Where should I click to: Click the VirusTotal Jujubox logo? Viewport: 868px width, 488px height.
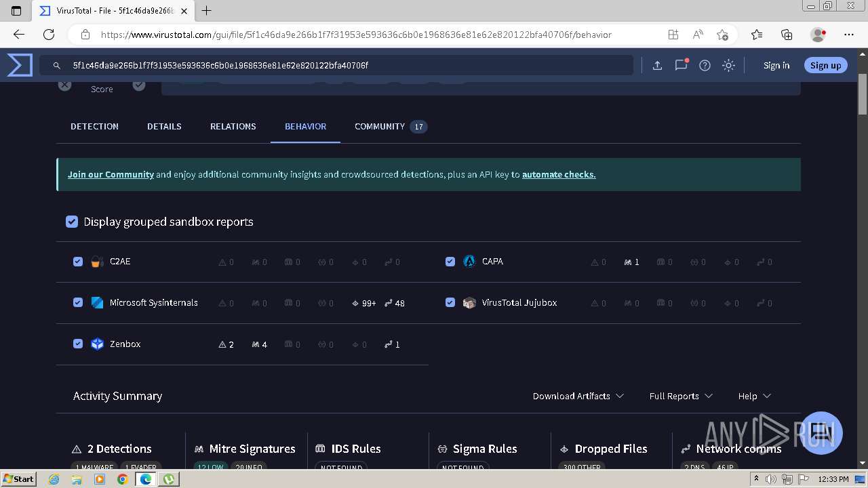(x=469, y=302)
